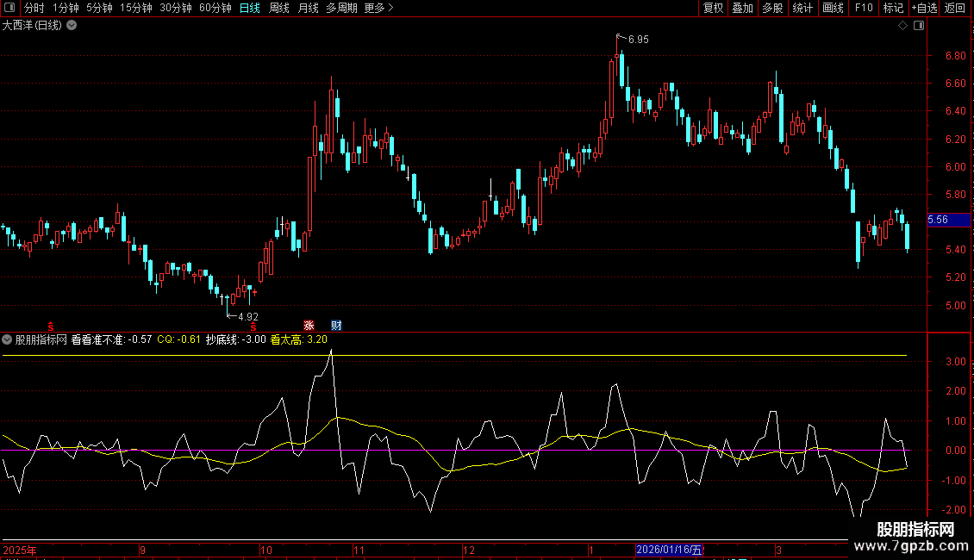Click the diamond icon above price axis
The height and width of the screenshot is (560, 974).
click(903, 26)
